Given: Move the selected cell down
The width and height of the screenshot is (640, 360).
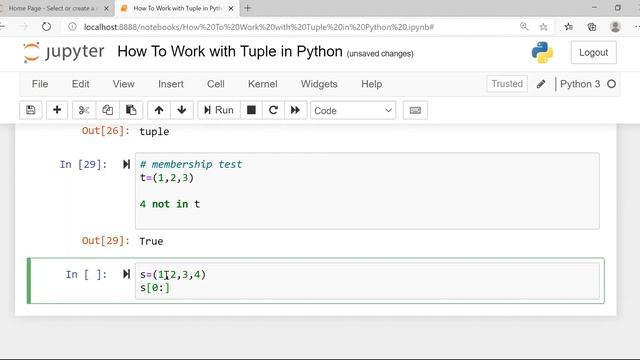Looking at the screenshot, I should (x=182, y=110).
